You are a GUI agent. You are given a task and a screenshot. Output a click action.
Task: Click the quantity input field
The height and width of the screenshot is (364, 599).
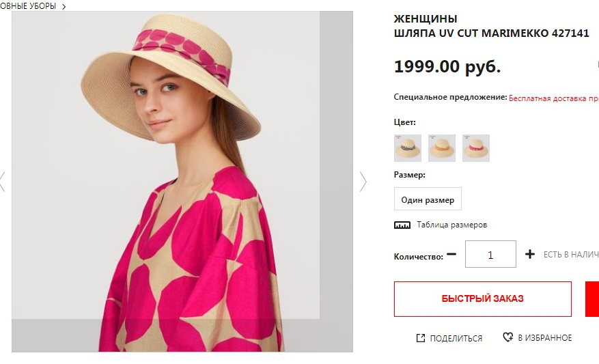(x=490, y=254)
